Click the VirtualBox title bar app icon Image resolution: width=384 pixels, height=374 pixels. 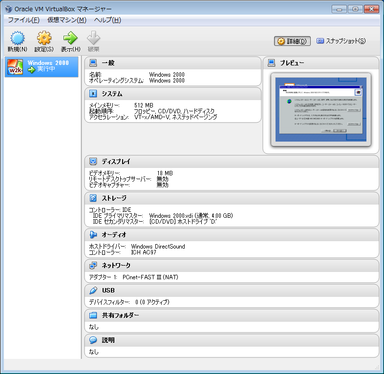coord(9,9)
